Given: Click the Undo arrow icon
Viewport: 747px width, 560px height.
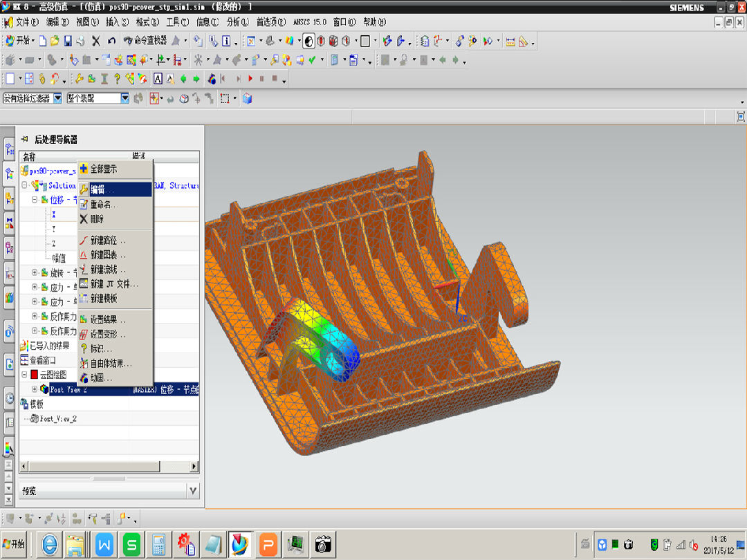Looking at the screenshot, I should [111, 41].
